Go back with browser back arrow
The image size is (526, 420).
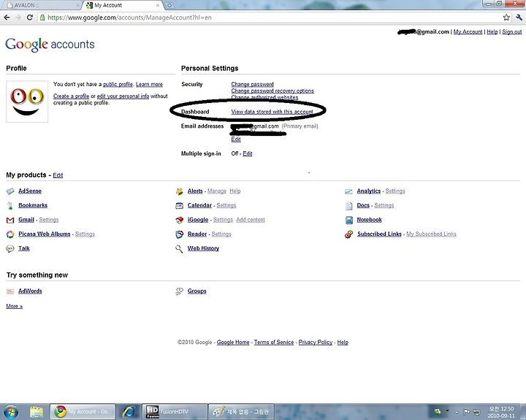click(x=7, y=18)
